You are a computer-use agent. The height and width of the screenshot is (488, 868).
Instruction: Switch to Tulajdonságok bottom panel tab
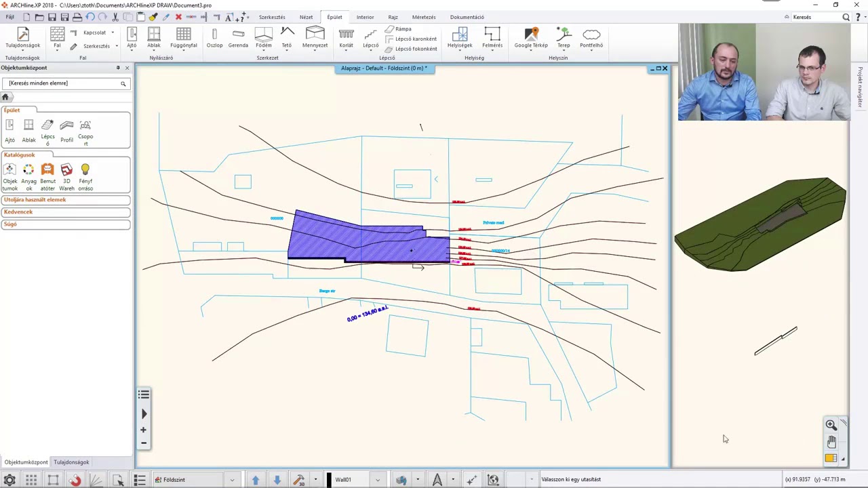pyautogui.click(x=71, y=462)
